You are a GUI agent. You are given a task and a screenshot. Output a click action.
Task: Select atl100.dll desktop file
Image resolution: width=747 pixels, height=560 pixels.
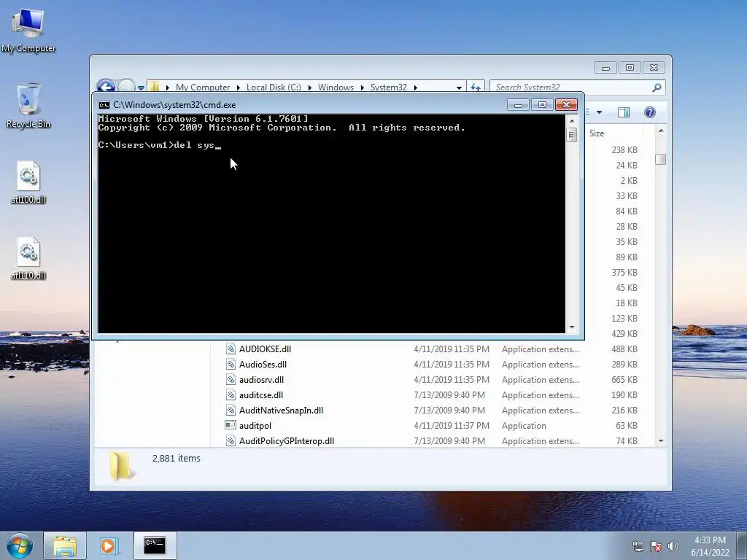pyautogui.click(x=28, y=182)
